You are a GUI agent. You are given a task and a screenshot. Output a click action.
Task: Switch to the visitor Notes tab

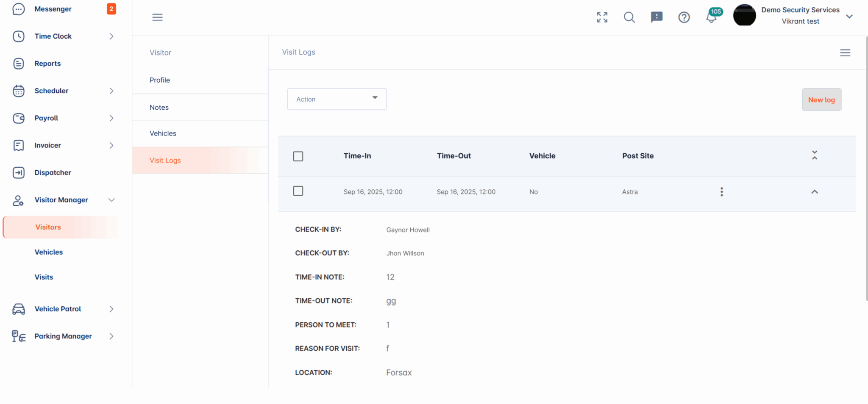pyautogui.click(x=159, y=107)
